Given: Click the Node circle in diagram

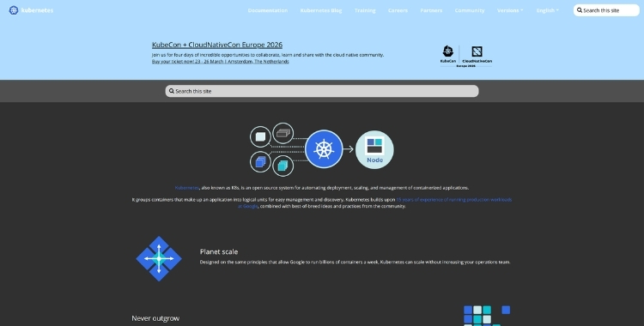Looking at the screenshot, I should coord(374,149).
